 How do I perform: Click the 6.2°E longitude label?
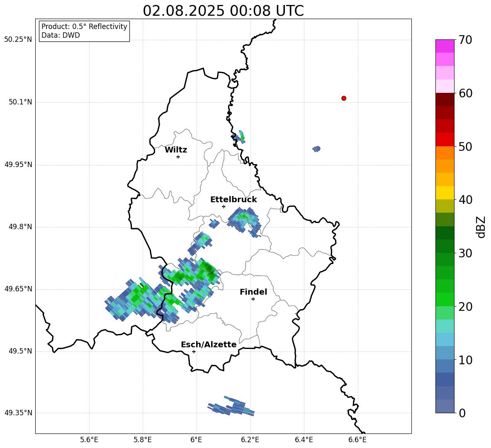click(250, 440)
